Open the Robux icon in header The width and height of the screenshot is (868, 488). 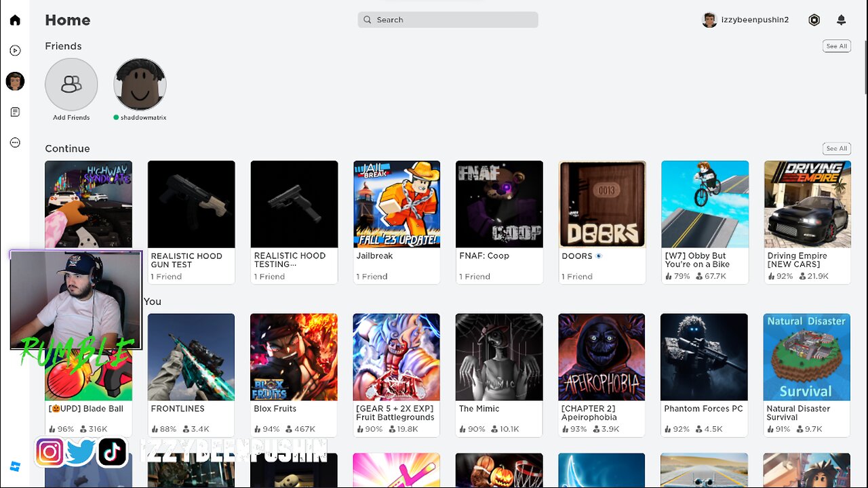814,20
